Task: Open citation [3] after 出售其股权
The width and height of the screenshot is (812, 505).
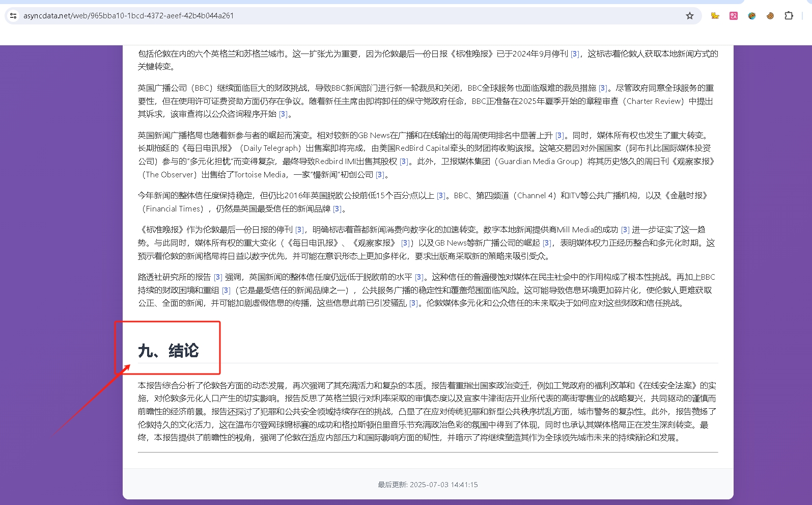Action: 404,162
